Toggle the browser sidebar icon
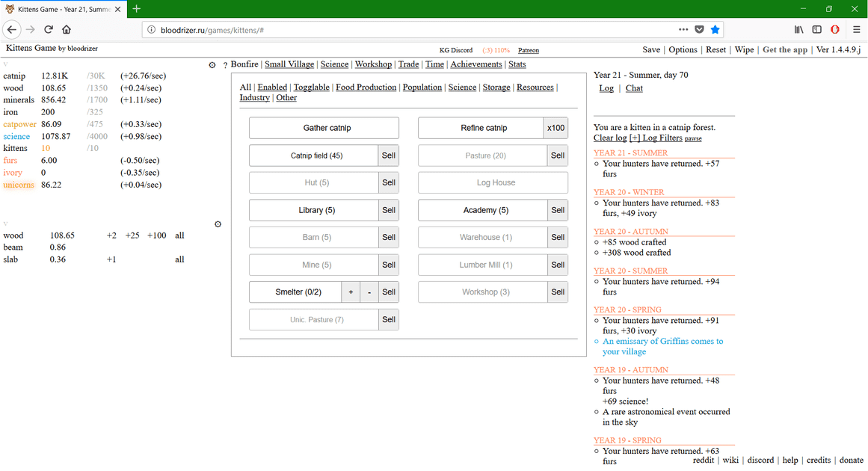This screenshot has width=868, height=471. [816, 29]
